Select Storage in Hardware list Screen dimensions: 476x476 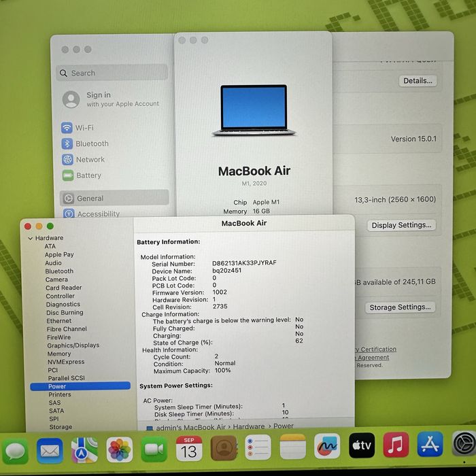pos(61,427)
